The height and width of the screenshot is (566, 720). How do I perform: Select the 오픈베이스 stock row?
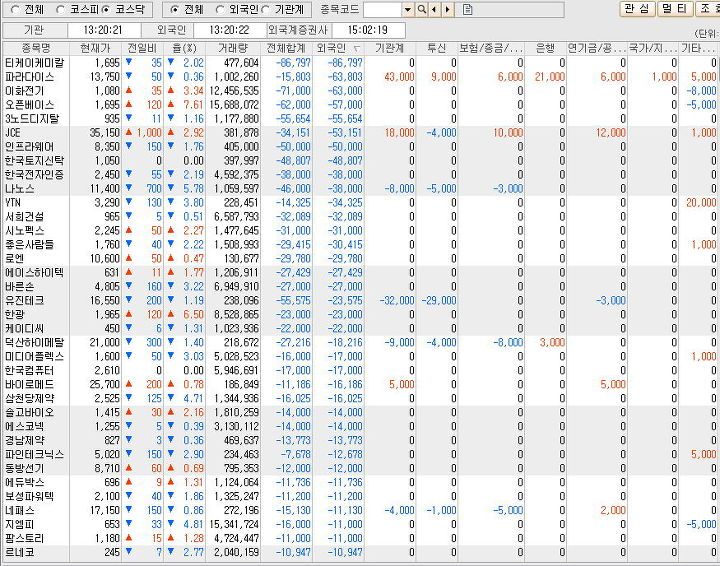click(361, 105)
